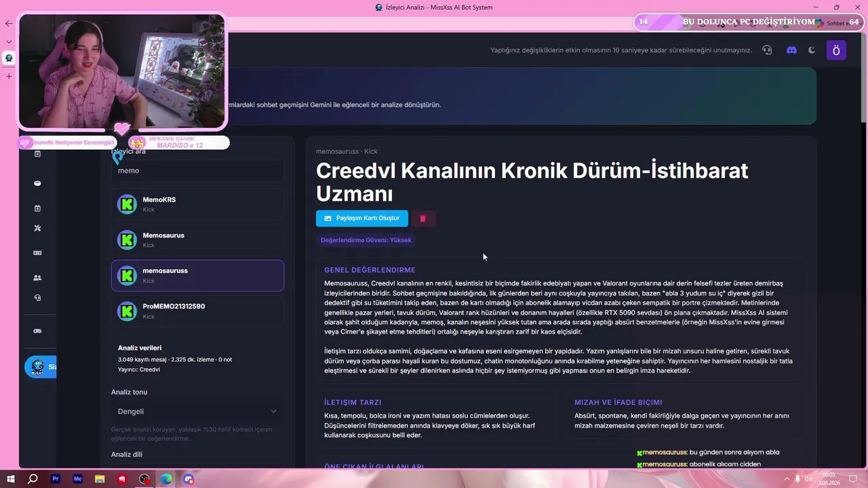868x488 pixels.
Task: Open the Discord link icon
Action: point(791,50)
